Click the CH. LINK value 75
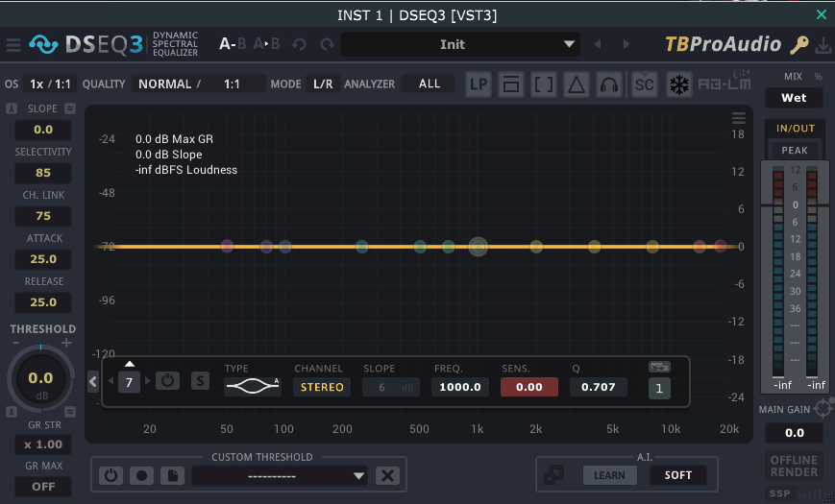 point(43,216)
